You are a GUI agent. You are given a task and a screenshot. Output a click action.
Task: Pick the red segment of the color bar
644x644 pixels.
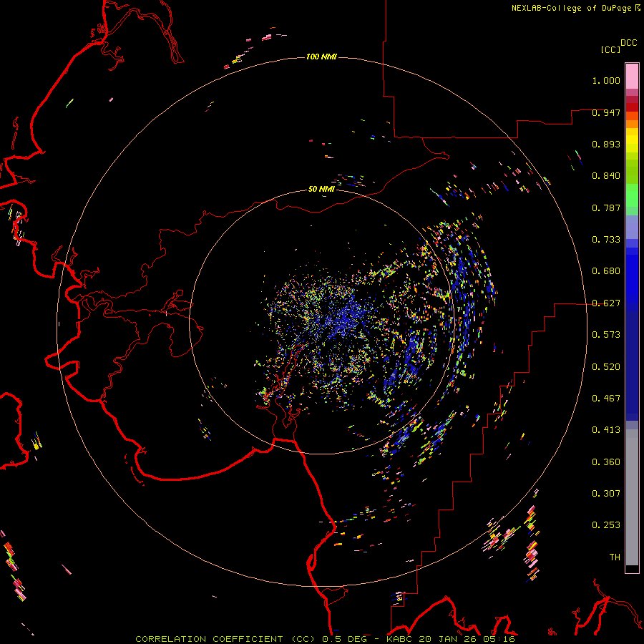[x=632, y=107]
